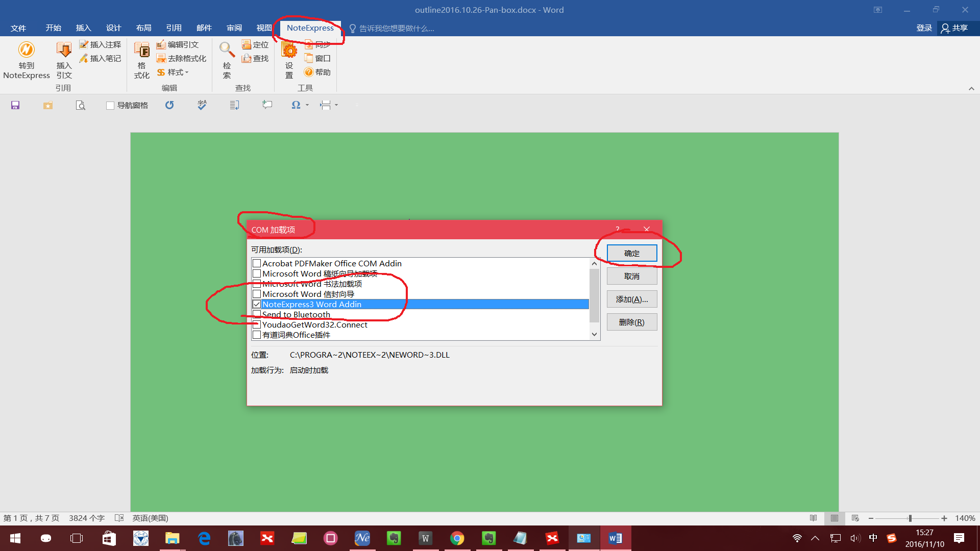Image resolution: width=980 pixels, height=551 pixels.
Task: Click Find (查找) in the Find group
Action: tap(255, 59)
